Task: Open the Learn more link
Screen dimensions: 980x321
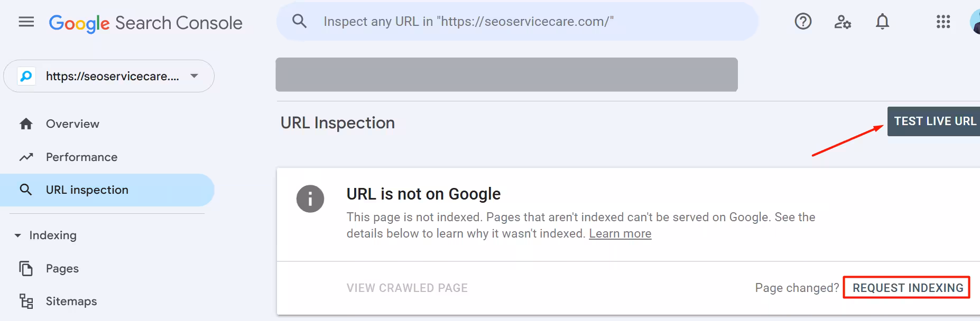Action: (x=620, y=233)
